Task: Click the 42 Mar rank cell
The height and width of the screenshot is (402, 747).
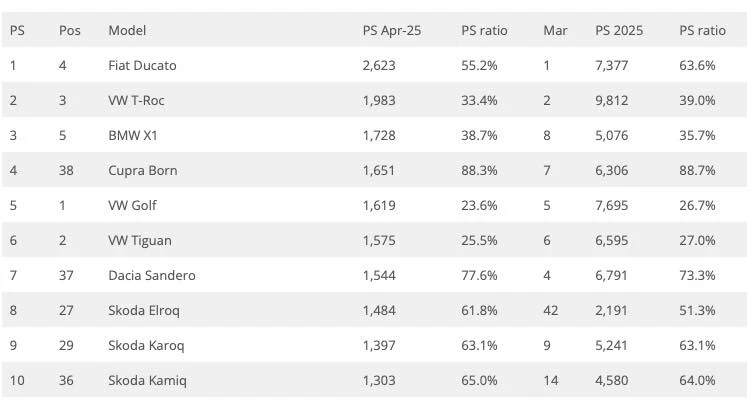Action: [x=550, y=311]
